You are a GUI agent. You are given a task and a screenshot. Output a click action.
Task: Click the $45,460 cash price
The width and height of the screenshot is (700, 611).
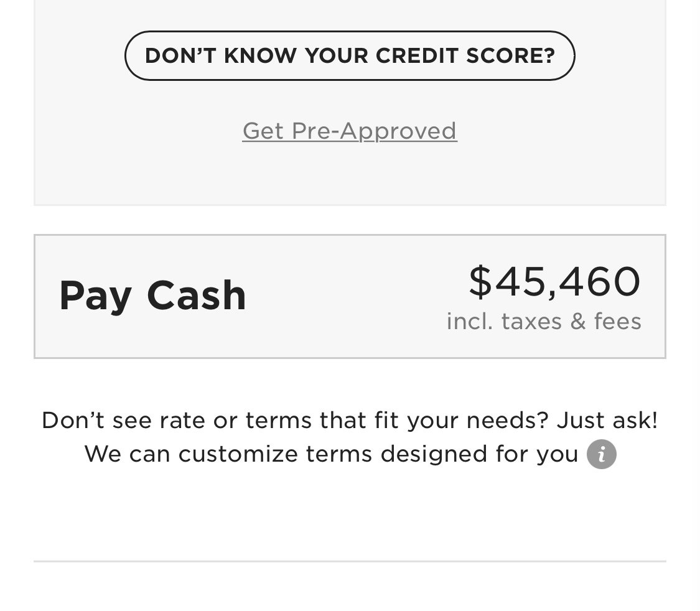(554, 282)
